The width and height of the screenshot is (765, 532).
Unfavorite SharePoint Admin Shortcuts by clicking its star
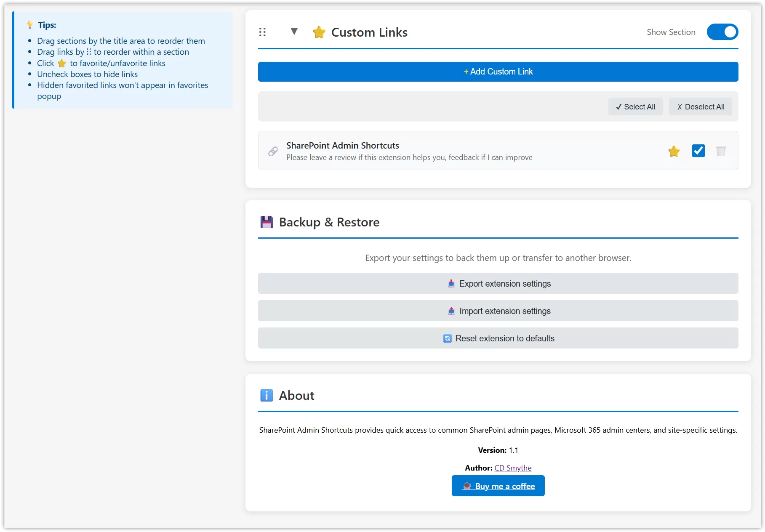point(674,151)
